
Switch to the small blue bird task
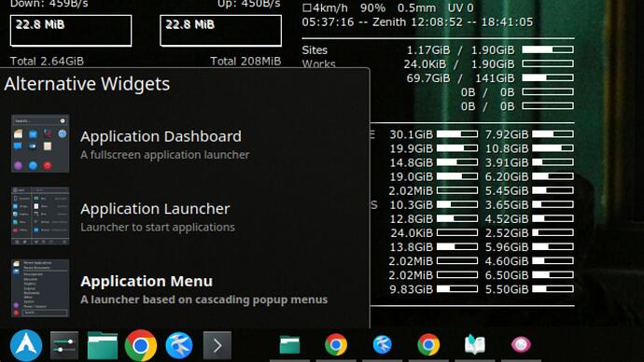point(382,345)
